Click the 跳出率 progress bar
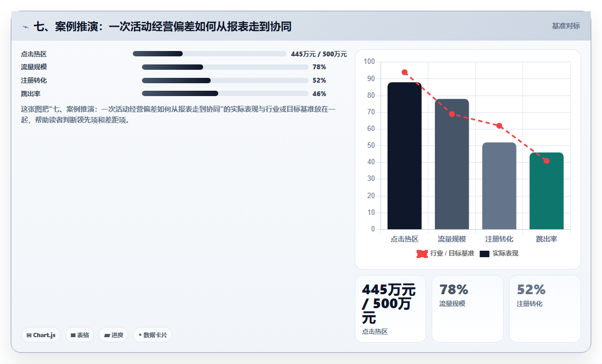This screenshot has width=602, height=364. (225, 93)
